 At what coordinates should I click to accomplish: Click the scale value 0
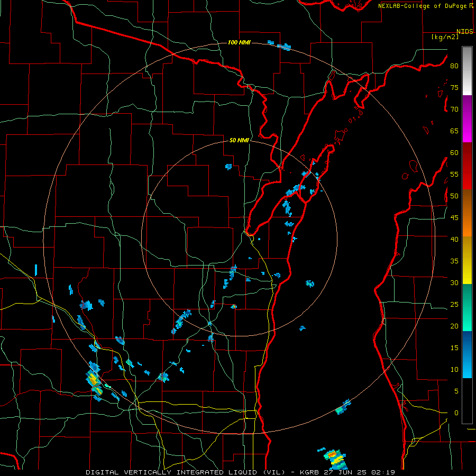pos(456,413)
